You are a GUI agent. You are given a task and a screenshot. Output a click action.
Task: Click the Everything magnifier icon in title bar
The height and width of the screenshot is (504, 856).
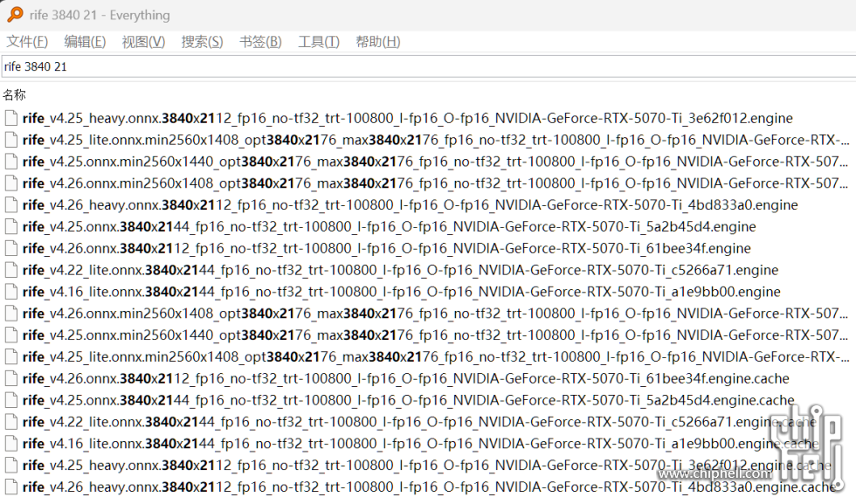pyautogui.click(x=15, y=15)
